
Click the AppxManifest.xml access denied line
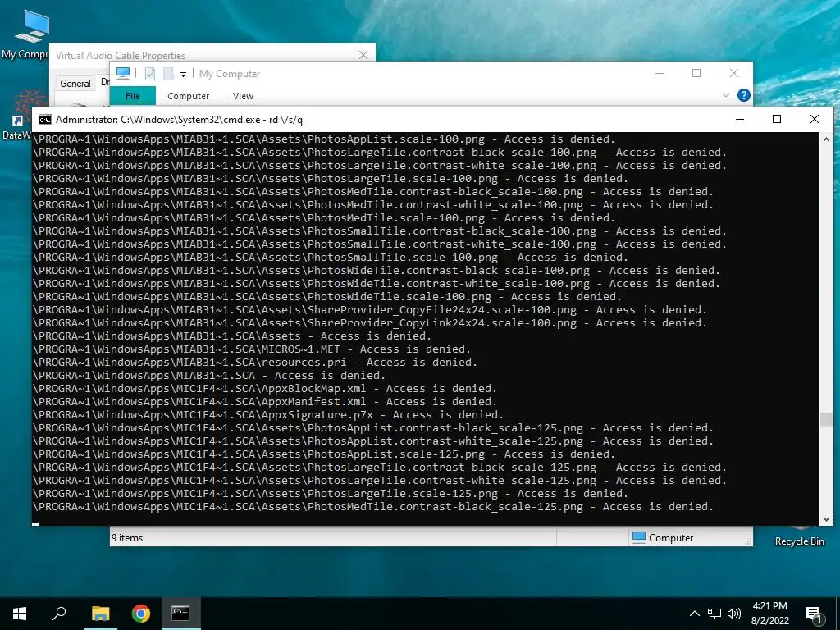pyautogui.click(x=265, y=402)
